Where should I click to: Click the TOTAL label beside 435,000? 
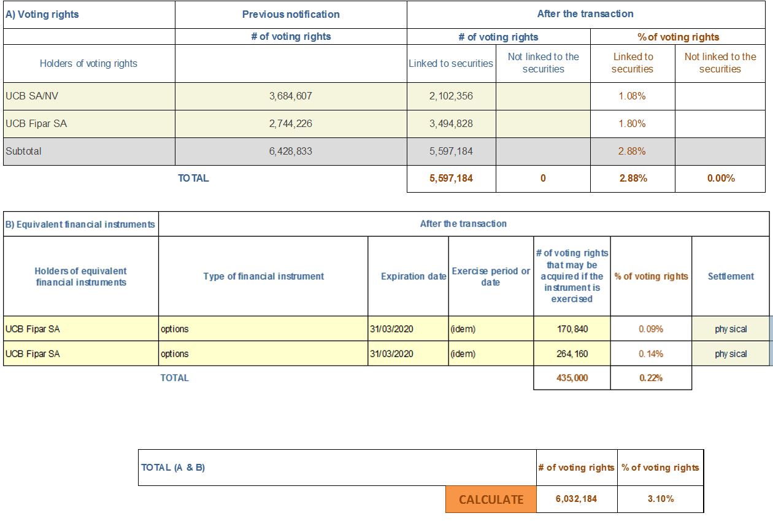coord(175,378)
